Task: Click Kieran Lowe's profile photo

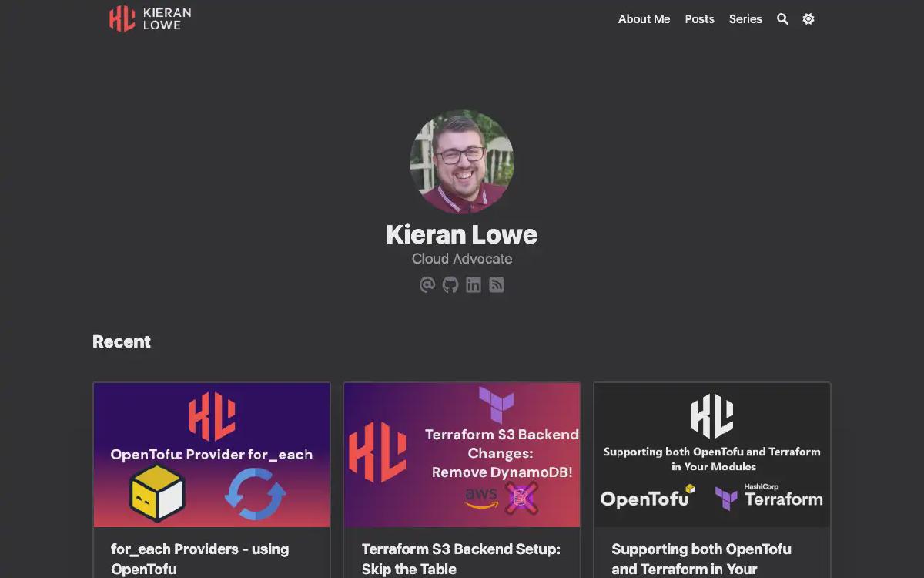Action: (x=462, y=162)
